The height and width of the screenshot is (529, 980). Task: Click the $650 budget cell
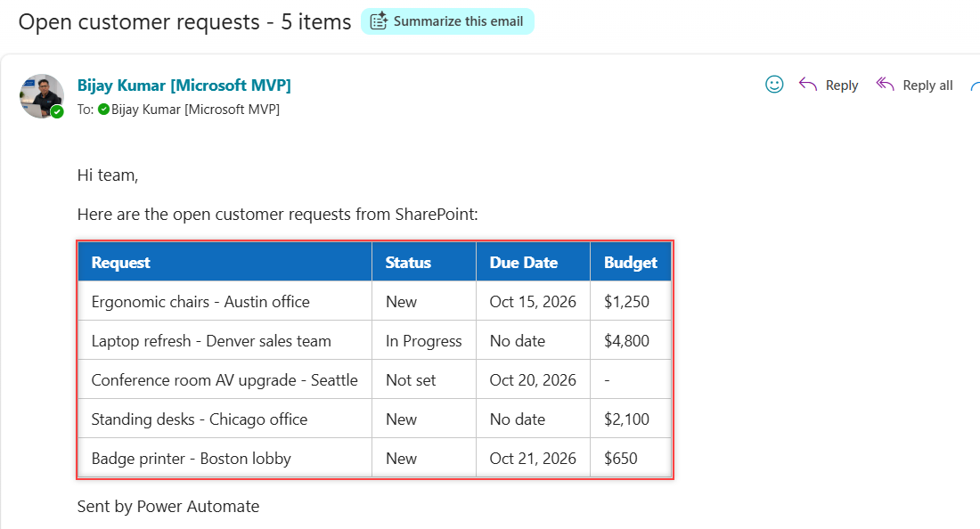click(631, 459)
